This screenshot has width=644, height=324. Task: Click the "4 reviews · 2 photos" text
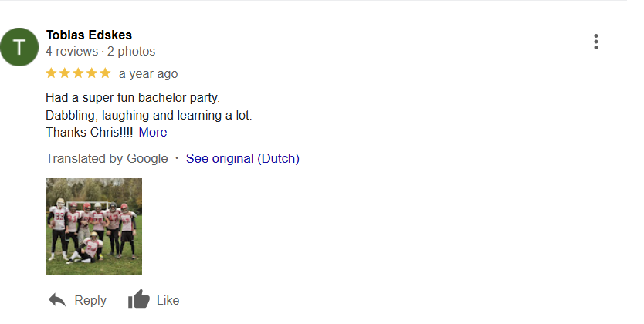[x=100, y=52]
